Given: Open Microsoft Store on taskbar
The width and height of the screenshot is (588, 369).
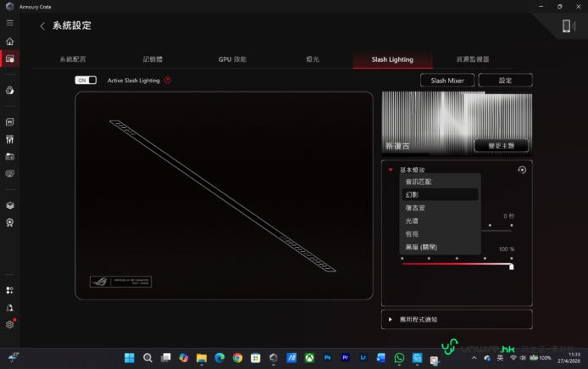Looking at the screenshot, I should [x=255, y=358].
